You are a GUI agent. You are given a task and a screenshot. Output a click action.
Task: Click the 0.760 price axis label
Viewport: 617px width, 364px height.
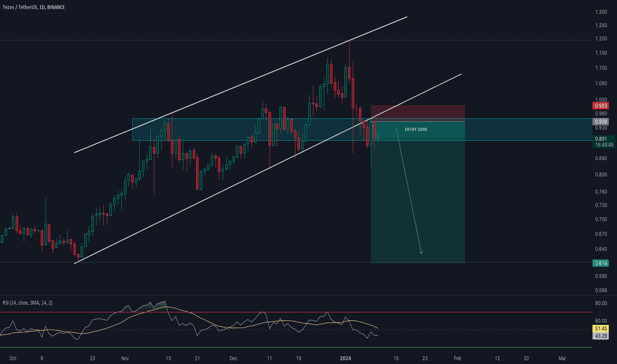(x=601, y=192)
